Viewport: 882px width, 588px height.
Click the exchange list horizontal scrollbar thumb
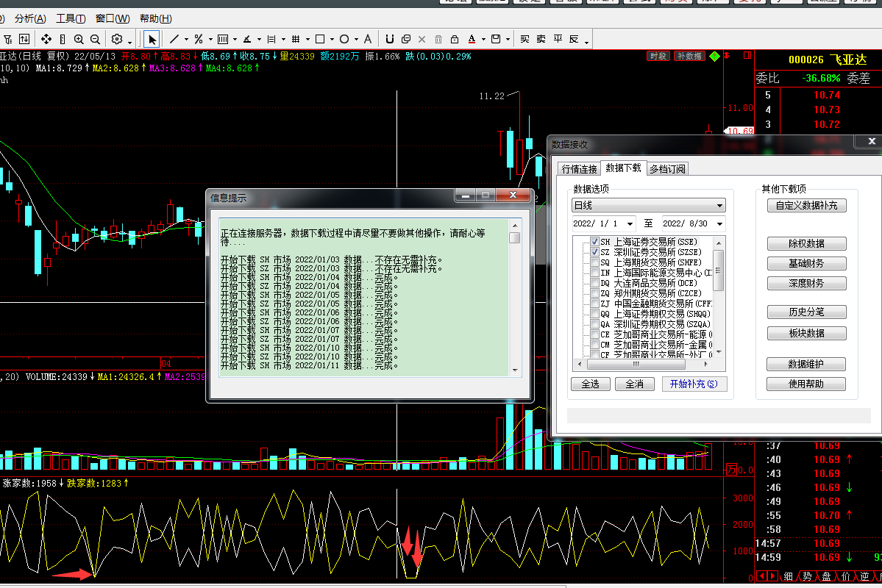point(636,365)
